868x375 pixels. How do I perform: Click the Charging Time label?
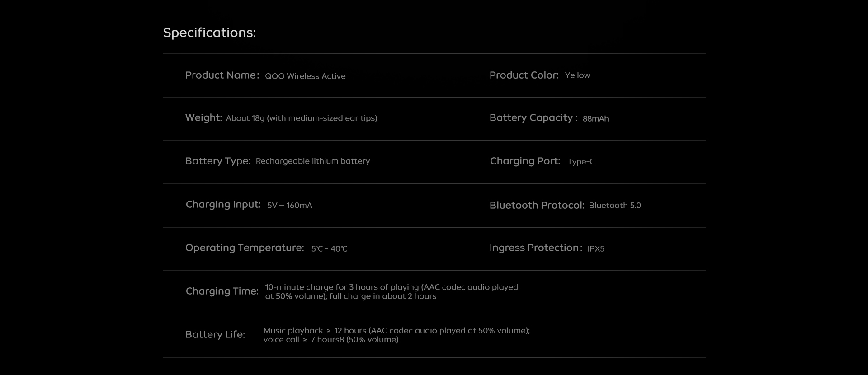click(222, 291)
